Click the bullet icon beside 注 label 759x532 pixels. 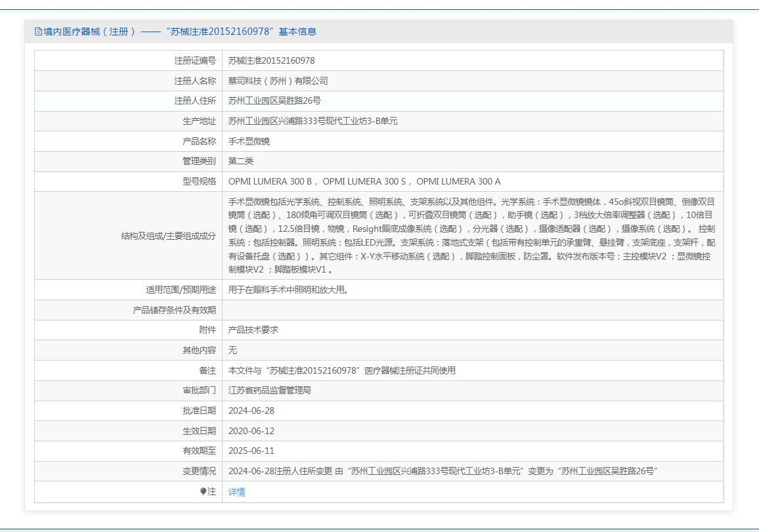click(x=204, y=492)
